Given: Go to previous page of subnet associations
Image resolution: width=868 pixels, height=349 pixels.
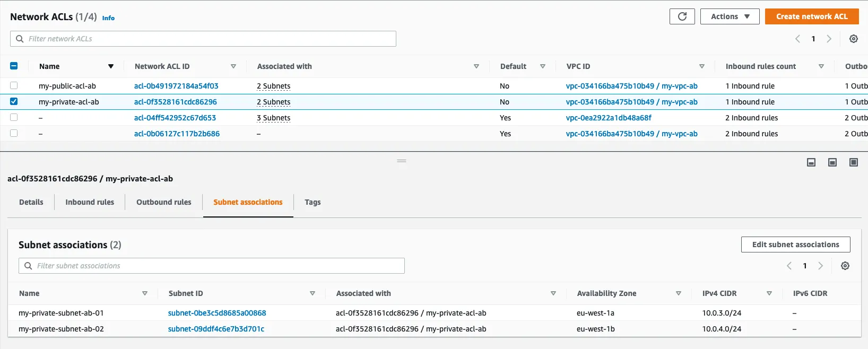Looking at the screenshot, I should pyautogui.click(x=789, y=266).
